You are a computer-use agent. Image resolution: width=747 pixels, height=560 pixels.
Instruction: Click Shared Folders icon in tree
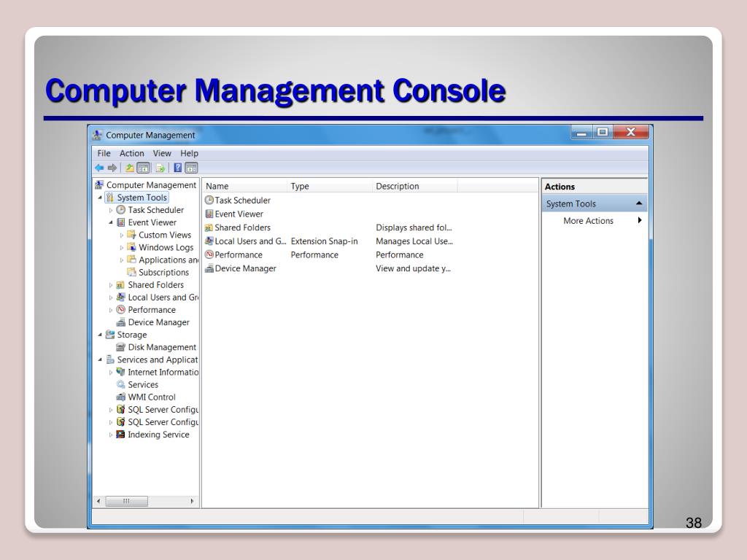(x=120, y=285)
